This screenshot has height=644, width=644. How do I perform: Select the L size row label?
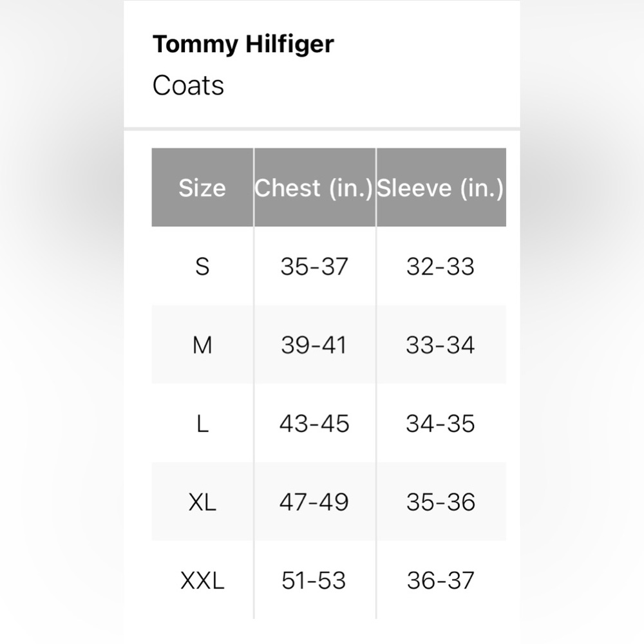pyautogui.click(x=202, y=423)
